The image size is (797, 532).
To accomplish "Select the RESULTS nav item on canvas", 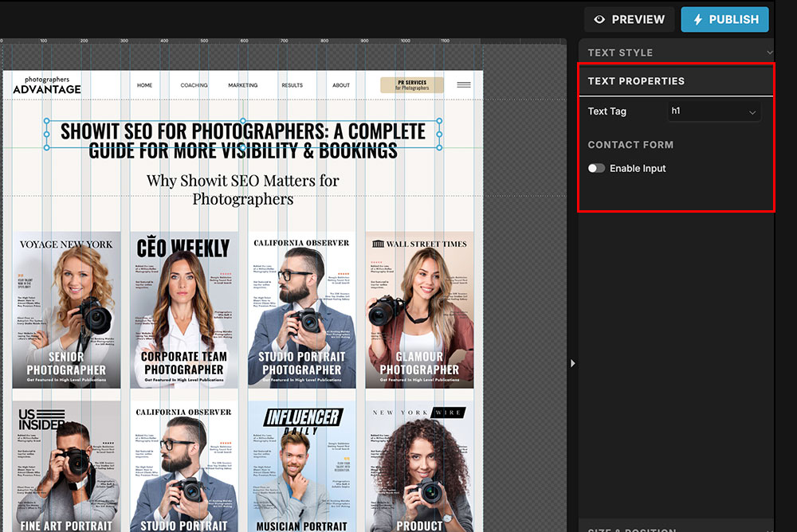I will pyautogui.click(x=292, y=85).
